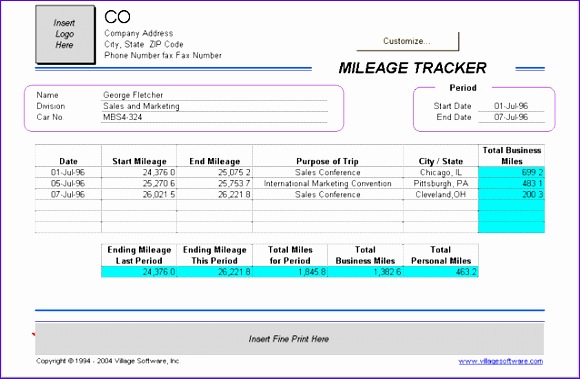Viewport: 580px width, 379px height.
Task: Click the Insert Fine Print Here box
Action: click(x=290, y=339)
